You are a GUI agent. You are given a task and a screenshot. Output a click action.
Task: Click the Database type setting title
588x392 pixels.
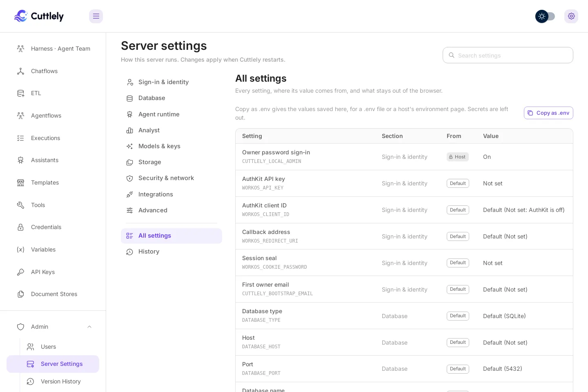[262, 311]
